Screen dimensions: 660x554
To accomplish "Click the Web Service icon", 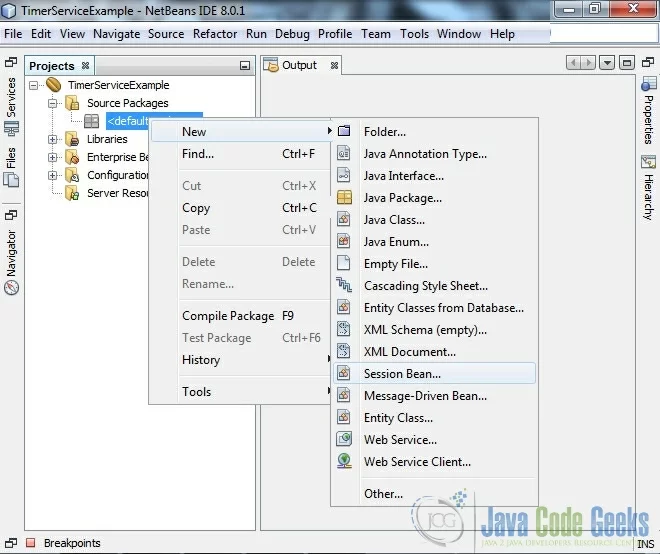I will click(x=344, y=439).
